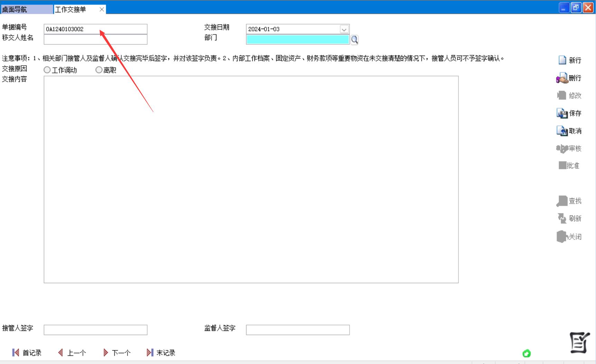Click inside the 交接内容 text area
Viewport: 596px width, 364px height.
coord(251,179)
